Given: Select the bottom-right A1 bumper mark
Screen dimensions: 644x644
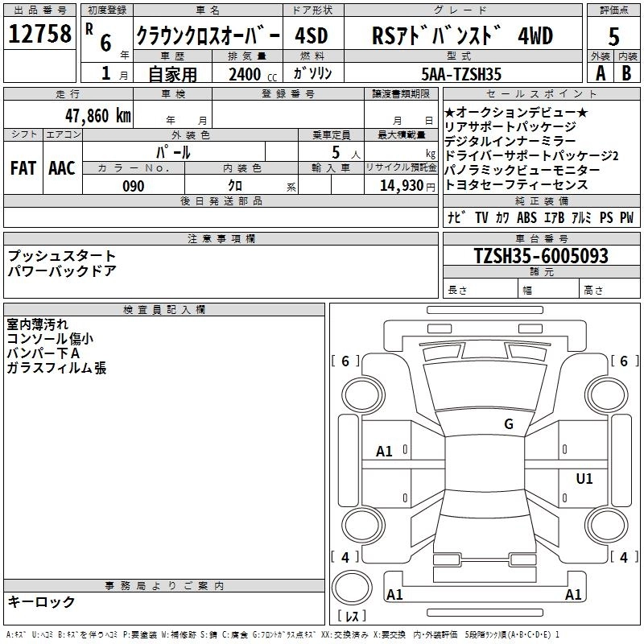Looking at the screenshot, I should pyautogui.click(x=573, y=595).
